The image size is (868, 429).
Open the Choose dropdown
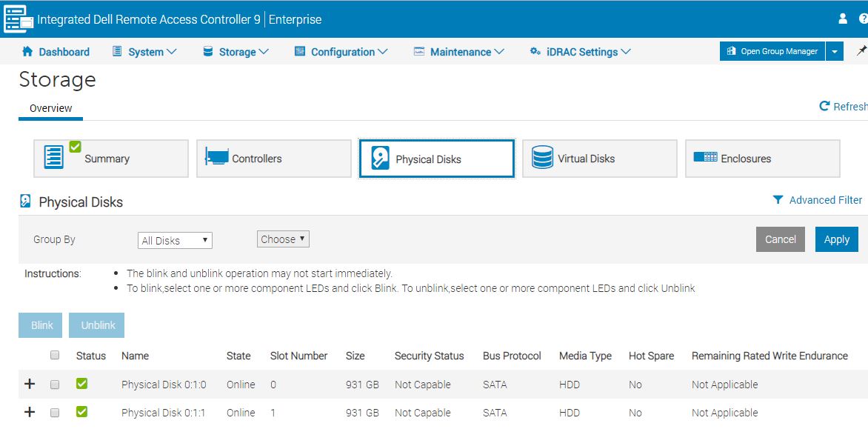pos(283,239)
